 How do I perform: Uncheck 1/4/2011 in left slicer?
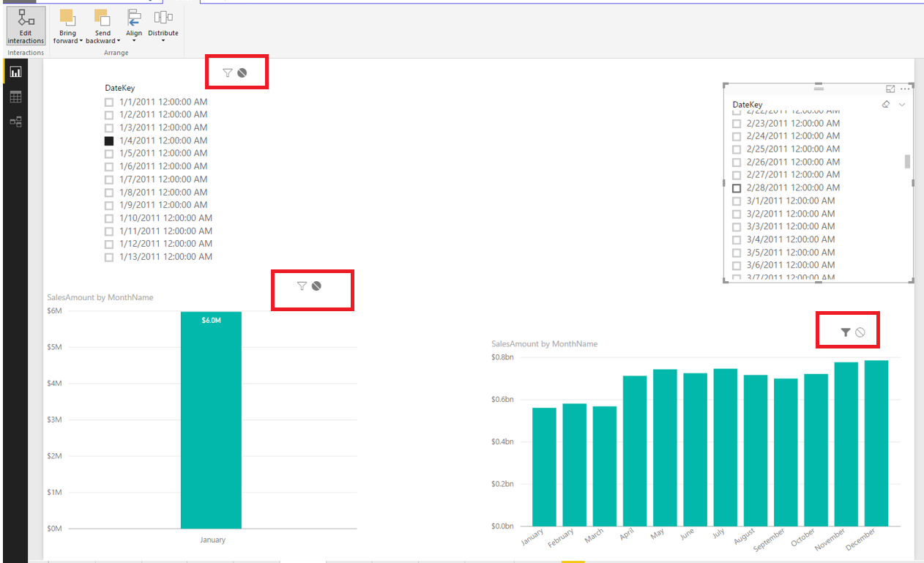[109, 141]
